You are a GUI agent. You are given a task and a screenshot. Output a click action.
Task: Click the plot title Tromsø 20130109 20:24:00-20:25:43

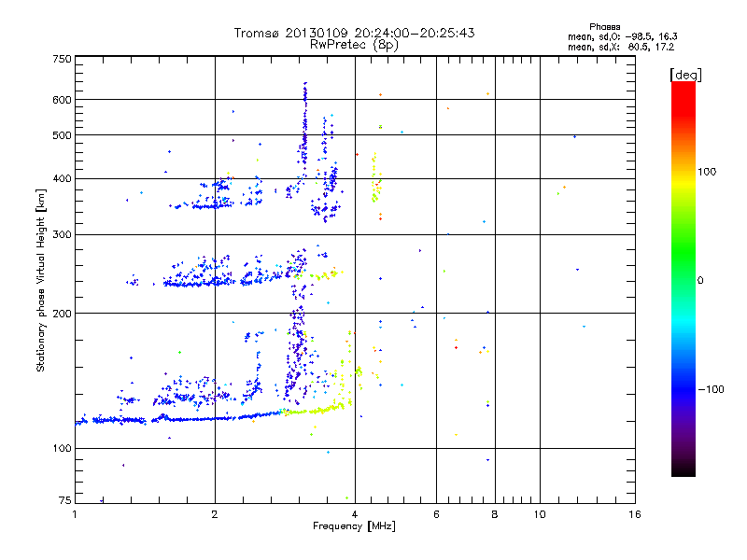coord(354,33)
